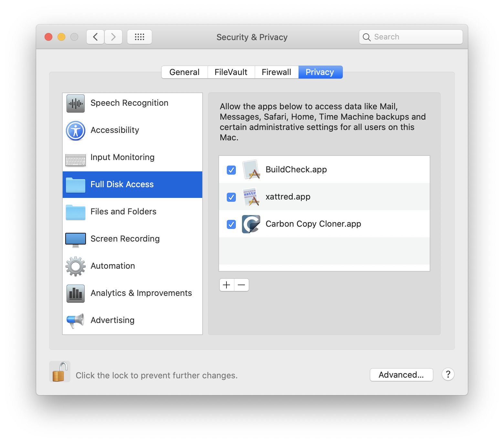Toggle the Carbon Copy Cloner.app checkbox
The width and height of the screenshot is (504, 443).
[x=231, y=224]
